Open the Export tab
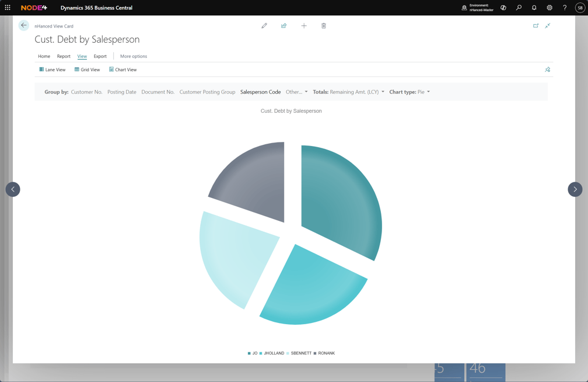Image resolution: width=588 pixels, height=382 pixels. click(x=100, y=56)
